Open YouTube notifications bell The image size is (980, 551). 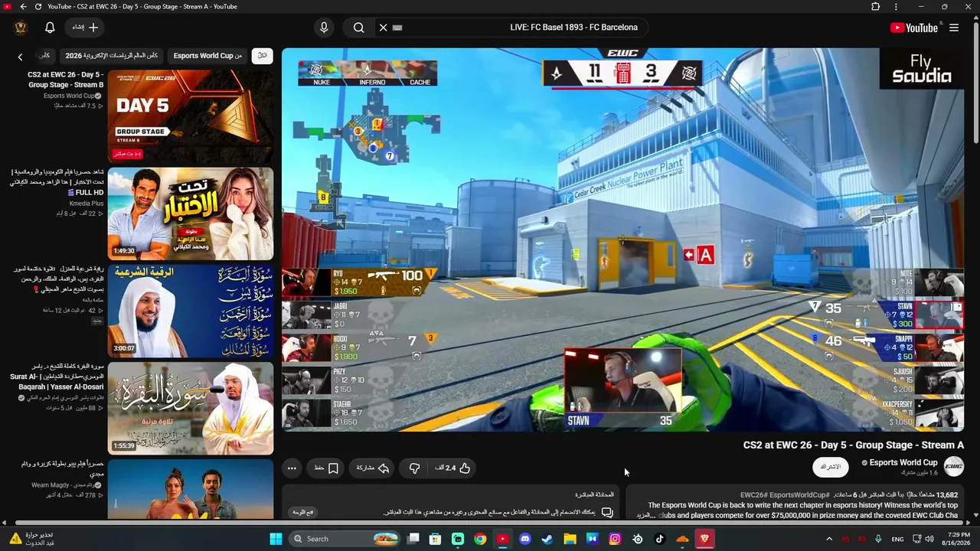[x=50, y=28]
